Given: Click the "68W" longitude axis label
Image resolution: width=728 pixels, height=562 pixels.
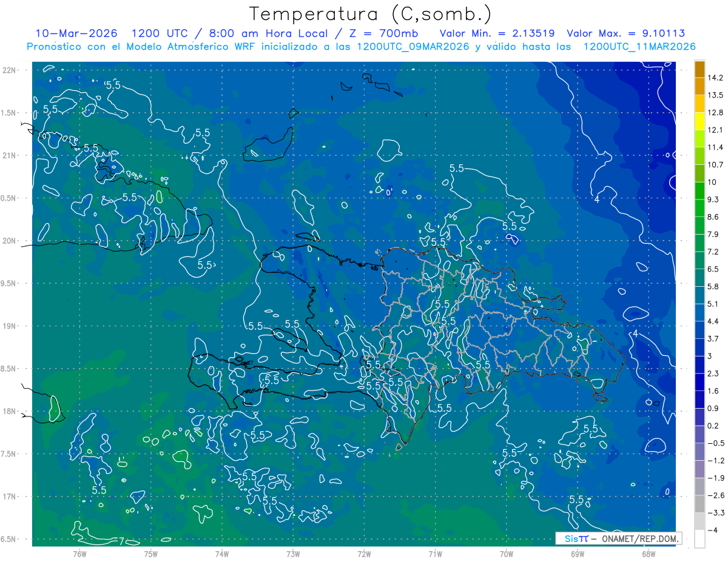Looking at the screenshot, I should click(x=648, y=554).
